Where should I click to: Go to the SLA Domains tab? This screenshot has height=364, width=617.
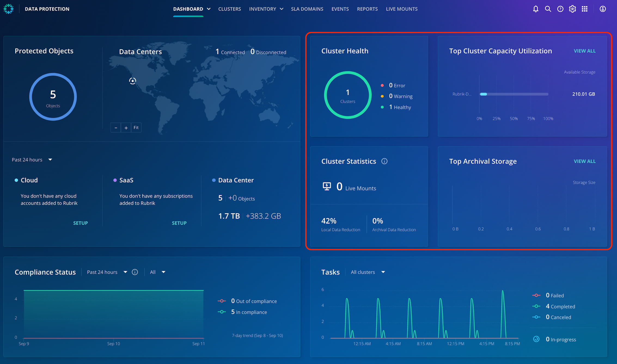[x=307, y=9]
